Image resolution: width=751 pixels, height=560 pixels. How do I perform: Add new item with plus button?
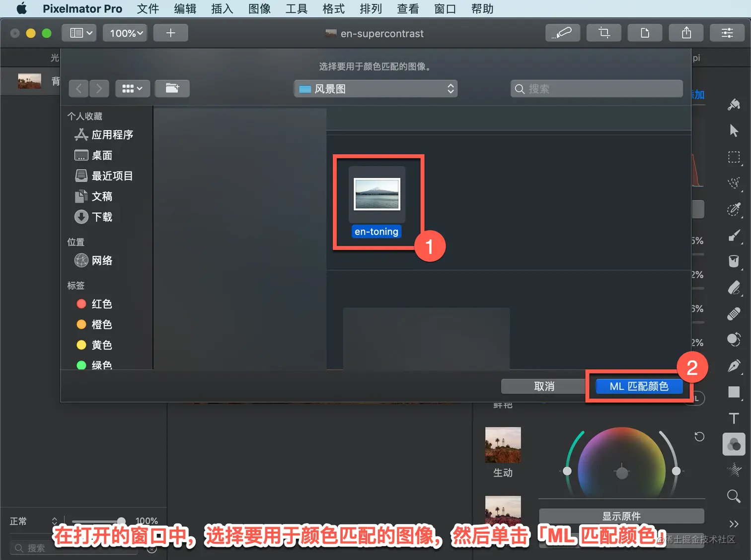point(170,33)
